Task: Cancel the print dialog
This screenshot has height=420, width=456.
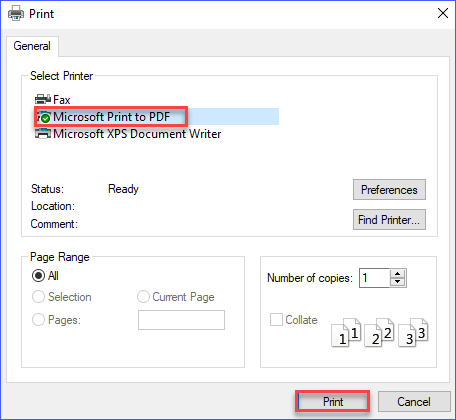Action: [414, 402]
